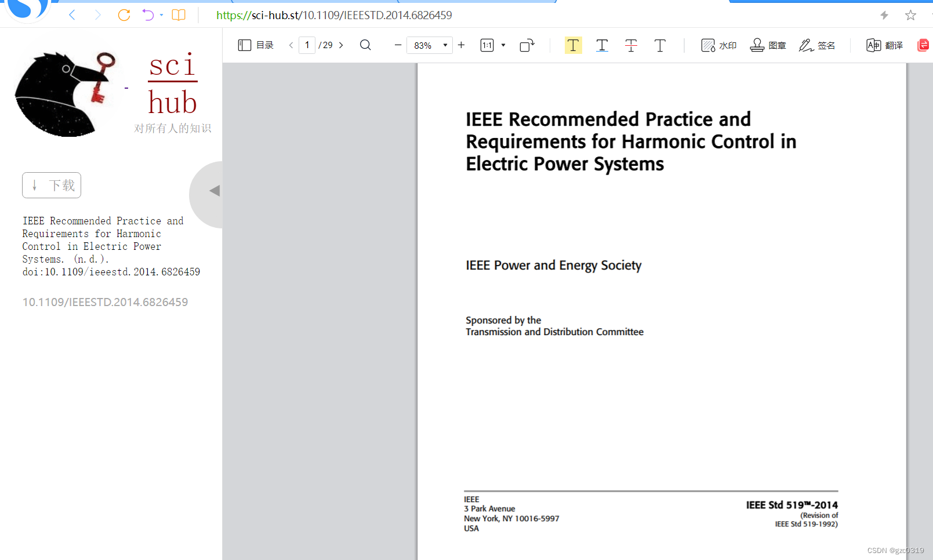
Task: Bookmark this page with the star icon
Action: 910,15
